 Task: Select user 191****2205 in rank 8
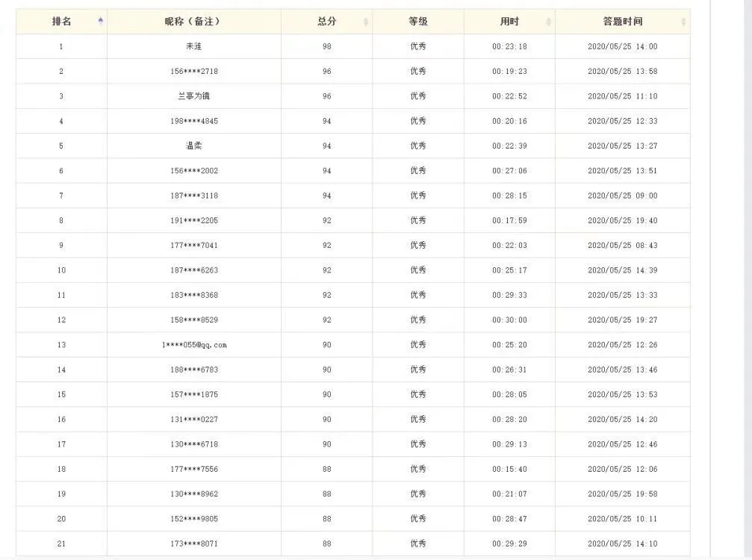(x=194, y=220)
